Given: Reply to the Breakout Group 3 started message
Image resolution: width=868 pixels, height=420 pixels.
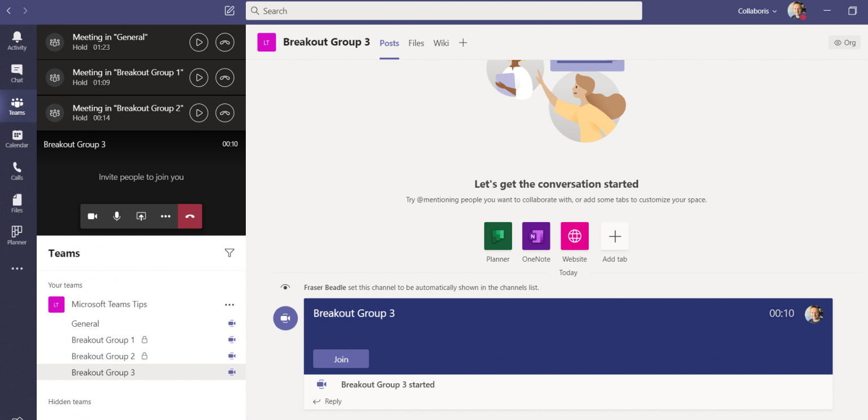Looking at the screenshot, I should [331, 401].
